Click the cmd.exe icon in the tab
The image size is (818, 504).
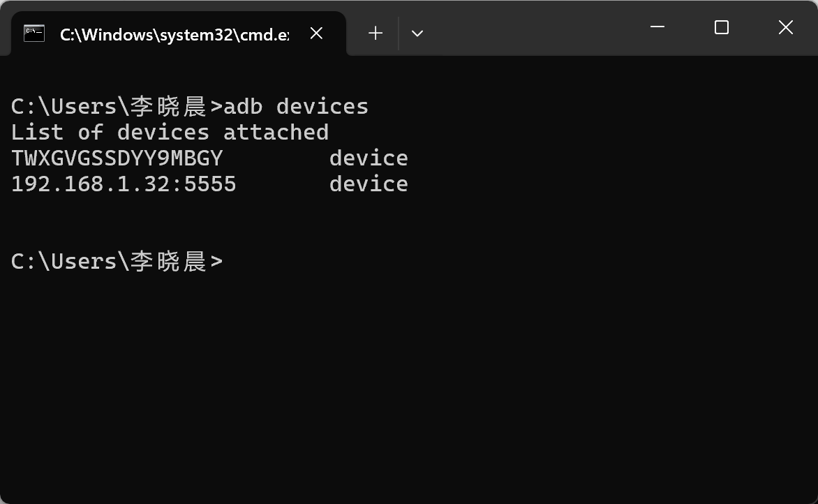34,34
